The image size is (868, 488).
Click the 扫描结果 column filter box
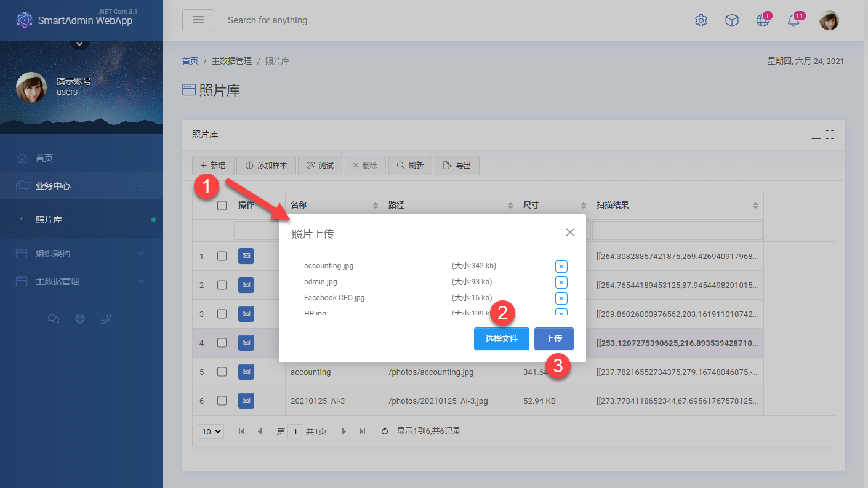[677, 231]
